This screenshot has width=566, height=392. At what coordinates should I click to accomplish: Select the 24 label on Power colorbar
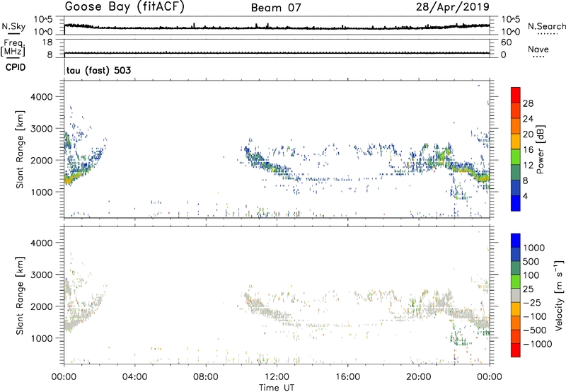pyautogui.click(x=528, y=119)
